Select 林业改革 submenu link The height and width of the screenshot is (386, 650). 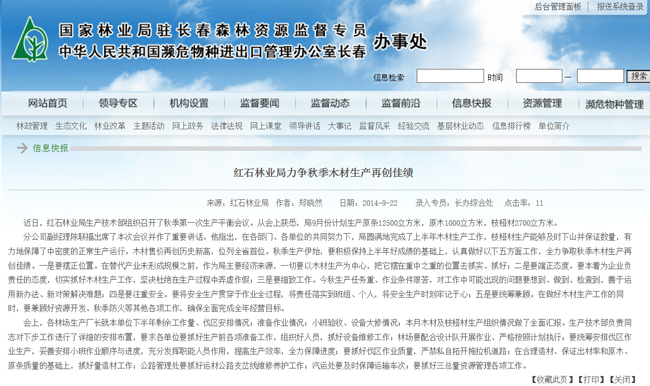point(110,126)
